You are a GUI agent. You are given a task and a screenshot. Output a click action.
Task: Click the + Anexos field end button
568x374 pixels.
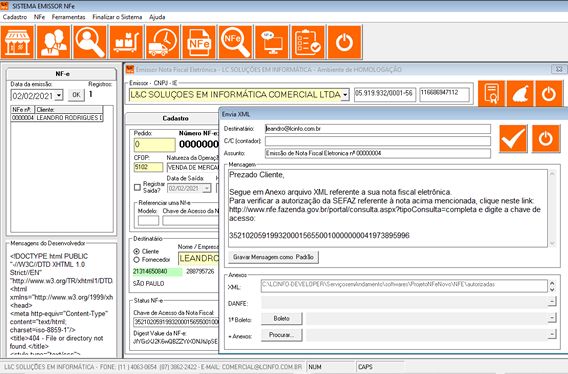pos(552,334)
